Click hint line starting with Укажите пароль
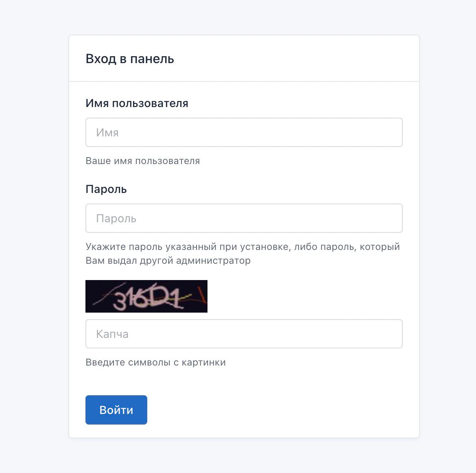 click(242, 247)
